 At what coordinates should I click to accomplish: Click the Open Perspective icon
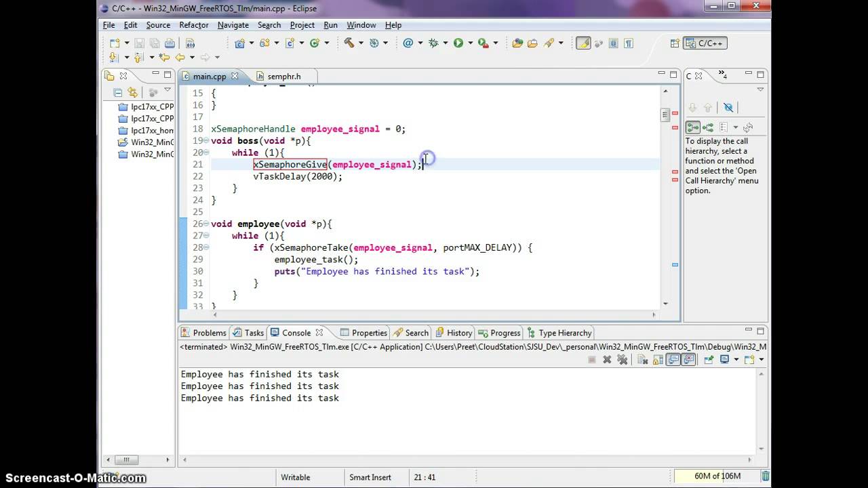pyautogui.click(x=675, y=43)
